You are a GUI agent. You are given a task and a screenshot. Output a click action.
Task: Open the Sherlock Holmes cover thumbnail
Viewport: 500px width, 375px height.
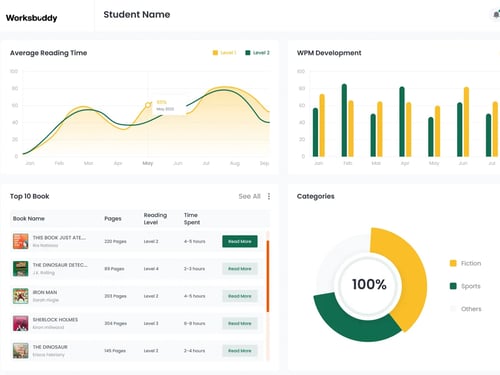(21, 323)
